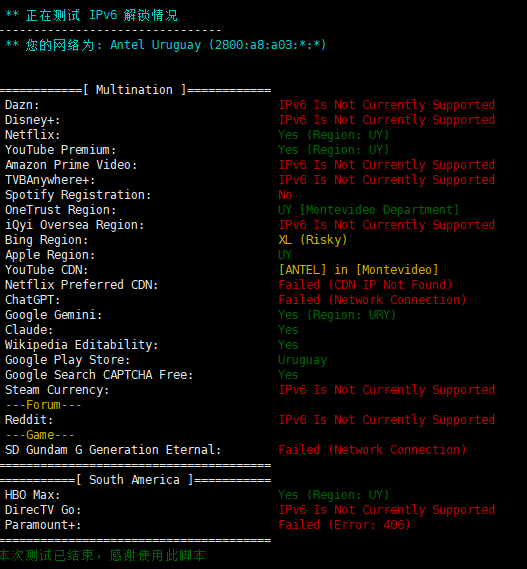Click the 'DirecTV Go:' label
The image size is (527, 569).
pos(43,510)
